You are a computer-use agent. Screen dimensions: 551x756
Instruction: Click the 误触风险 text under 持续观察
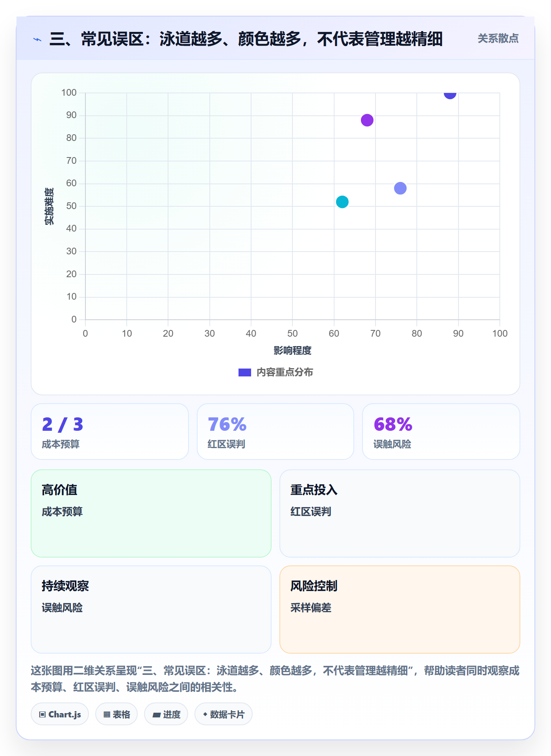point(62,608)
